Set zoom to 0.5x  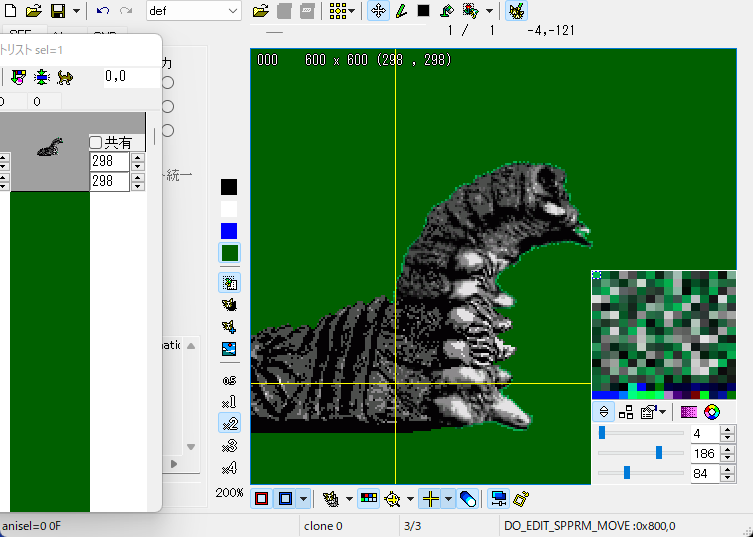pyautogui.click(x=230, y=380)
